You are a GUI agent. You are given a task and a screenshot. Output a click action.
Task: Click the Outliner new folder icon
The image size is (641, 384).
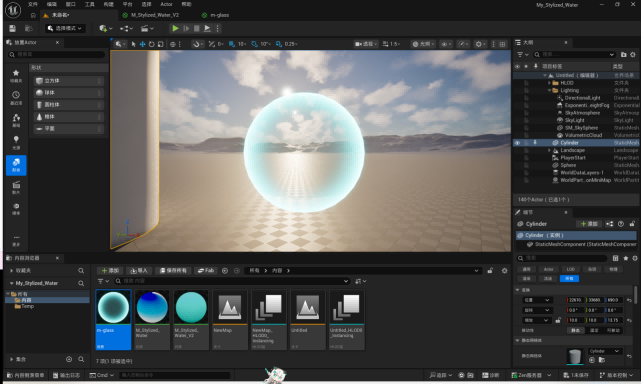coord(623,54)
